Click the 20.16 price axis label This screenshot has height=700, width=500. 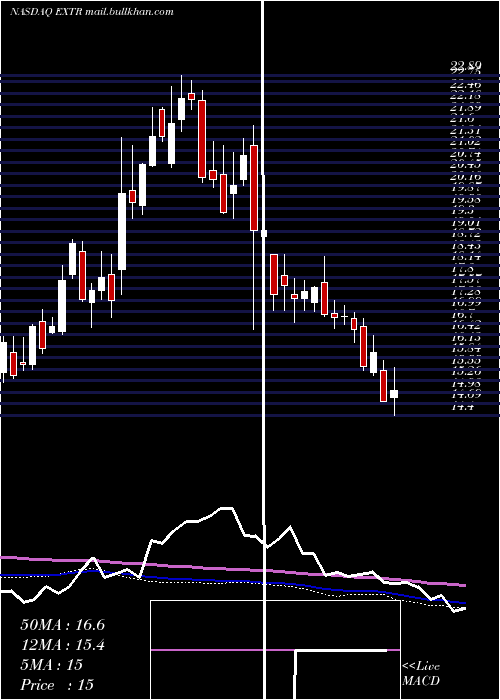(x=465, y=176)
